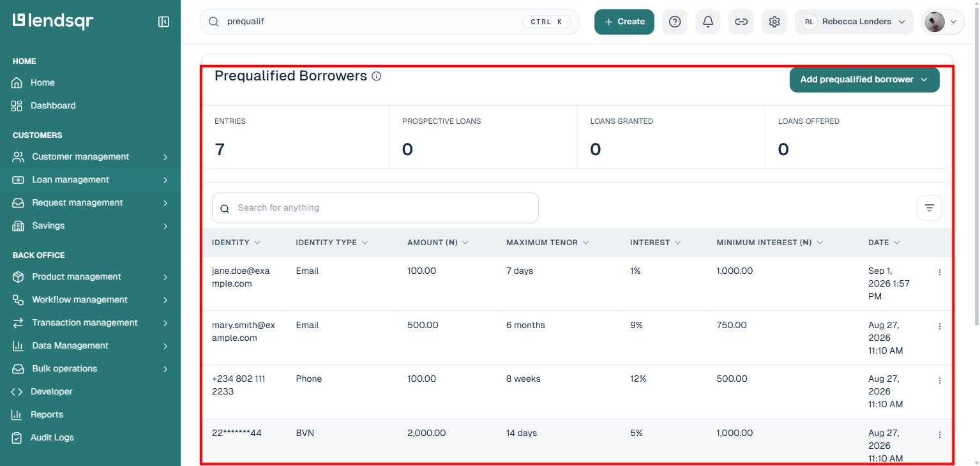980x466 pixels.
Task: Sort by the AMOUNT (₦) column header
Action: pos(438,243)
